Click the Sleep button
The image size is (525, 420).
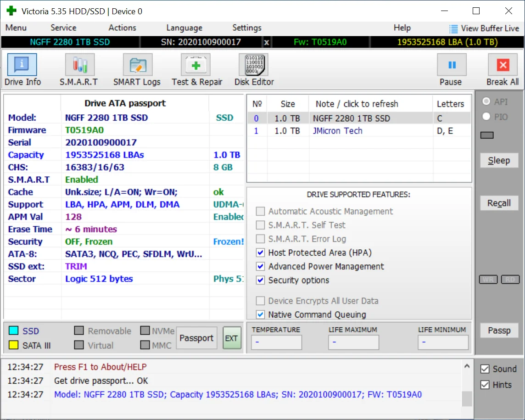[498, 160]
